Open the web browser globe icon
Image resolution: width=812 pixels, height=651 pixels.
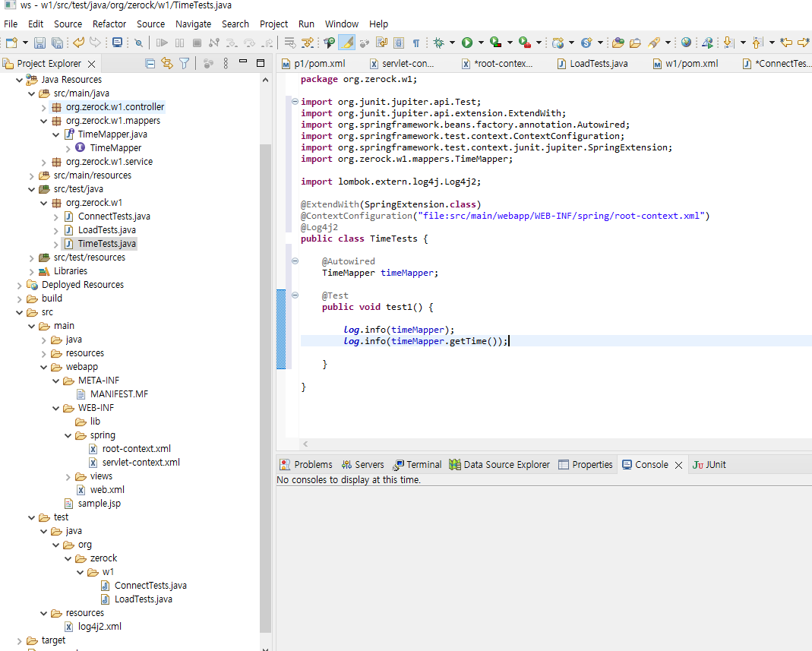pos(687,43)
